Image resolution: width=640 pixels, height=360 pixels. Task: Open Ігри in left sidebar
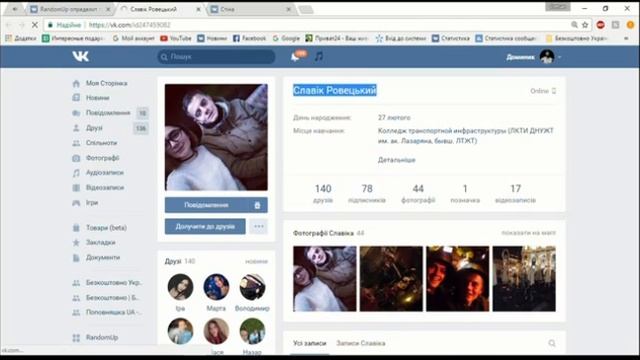[92, 202]
